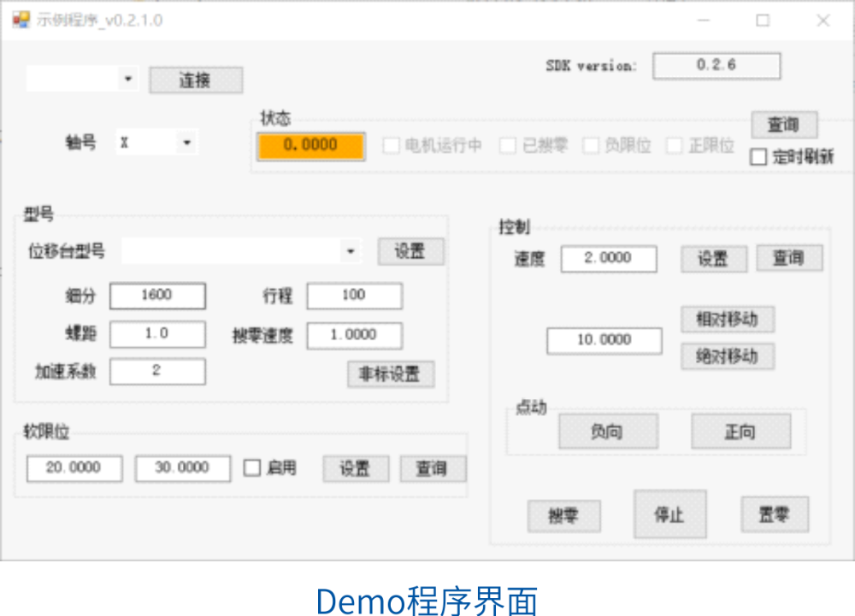Toggle the 正限位 checkbox

tap(674, 145)
